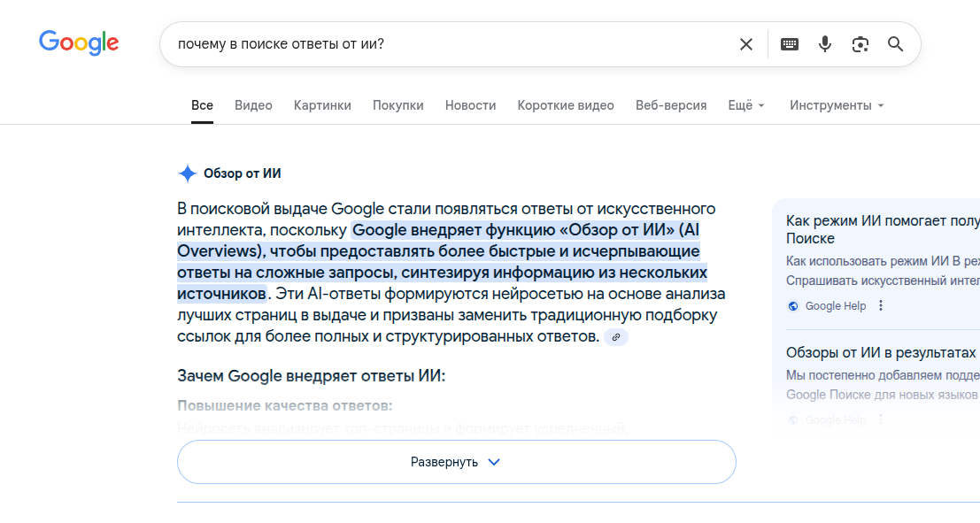Click the «Веб-версия» filter
This screenshot has height=523, width=980.
tap(671, 105)
